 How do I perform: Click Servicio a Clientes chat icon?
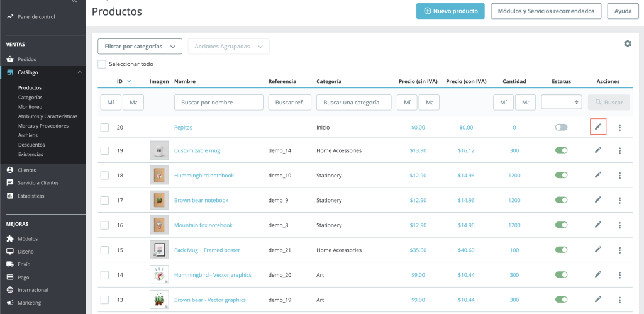tap(10, 183)
